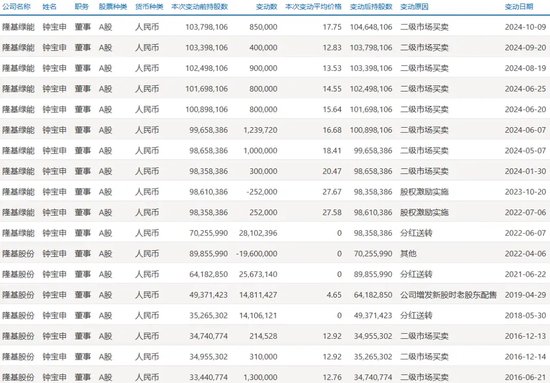Click the change amount 400,000
This screenshot has width=550, height=383.
263,48
